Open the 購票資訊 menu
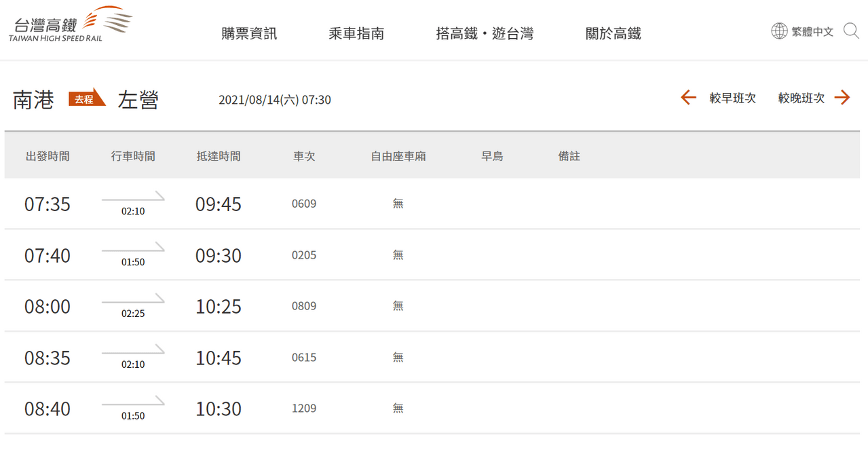Image resolution: width=868 pixels, height=452 pixels. tap(249, 33)
